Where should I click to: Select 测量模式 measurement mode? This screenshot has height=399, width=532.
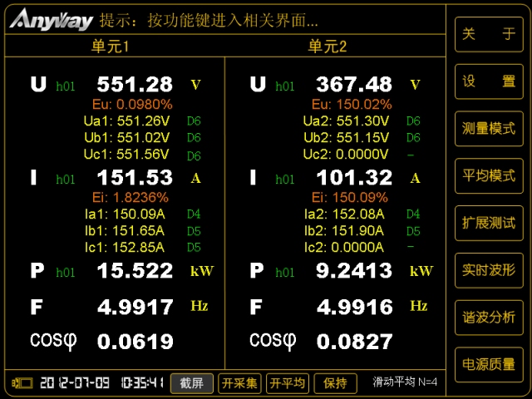click(x=489, y=129)
